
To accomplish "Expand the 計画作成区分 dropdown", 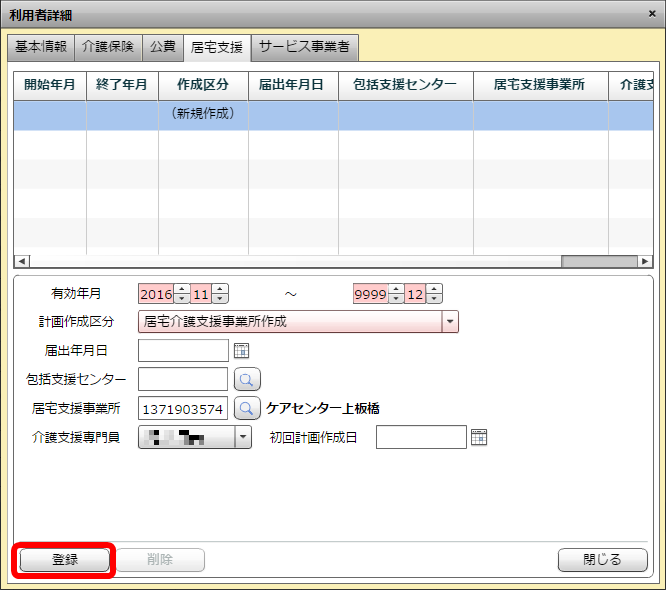I will point(450,322).
